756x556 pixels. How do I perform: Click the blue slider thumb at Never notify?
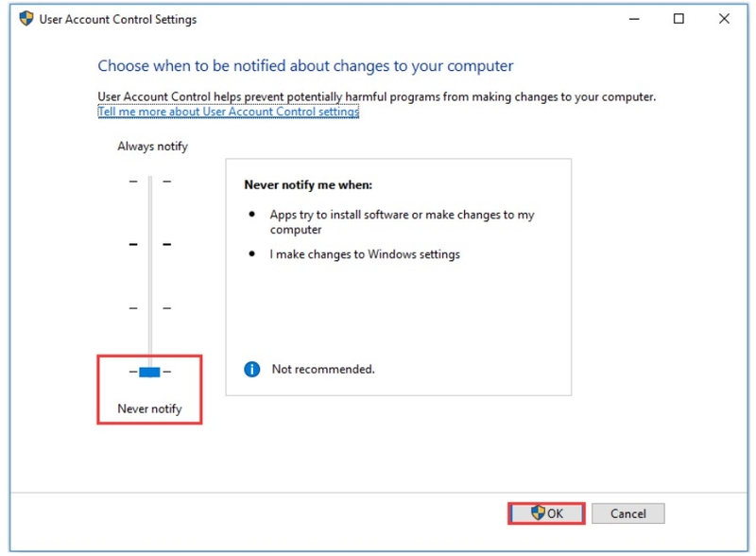click(x=149, y=372)
